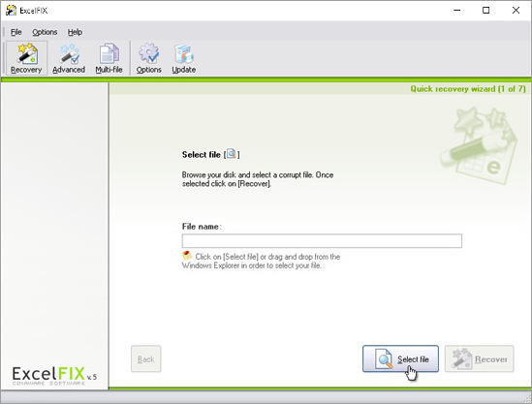Click the ExcelFIX title bar app icon
Image resolution: width=532 pixels, height=404 pixels.
pos(11,11)
